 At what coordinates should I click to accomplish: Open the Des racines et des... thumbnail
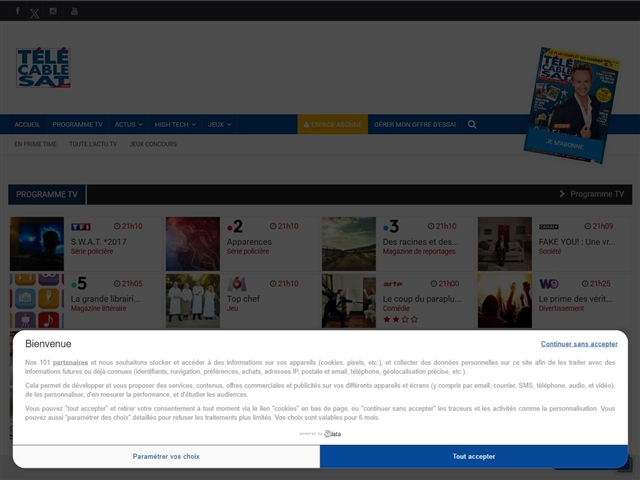pos(349,244)
